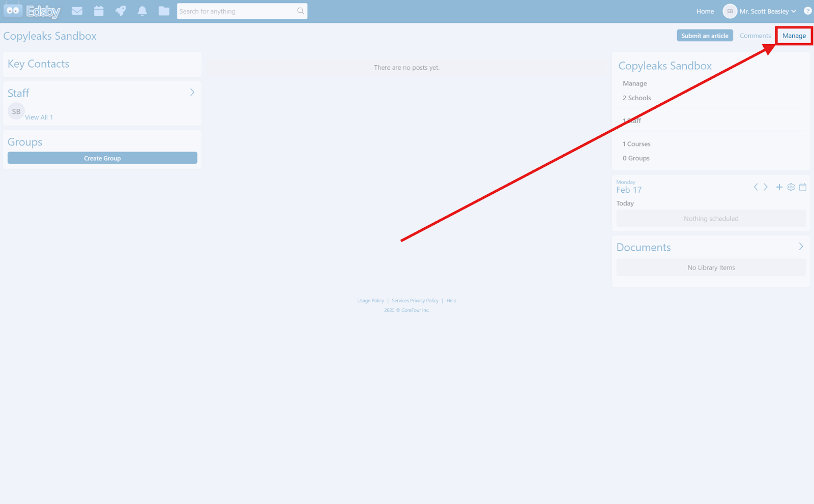Open the Services Privacy Policy link
This screenshot has height=504, width=814.
[415, 301]
